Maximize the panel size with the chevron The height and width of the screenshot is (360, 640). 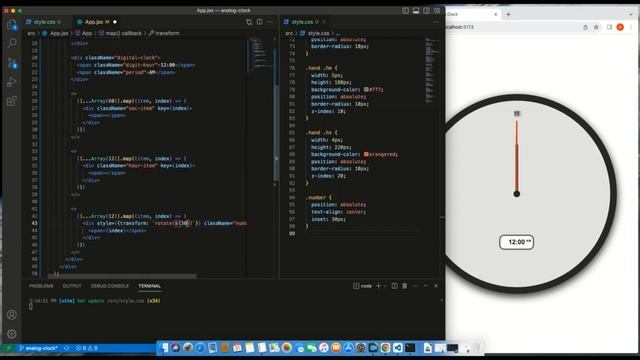click(x=426, y=286)
